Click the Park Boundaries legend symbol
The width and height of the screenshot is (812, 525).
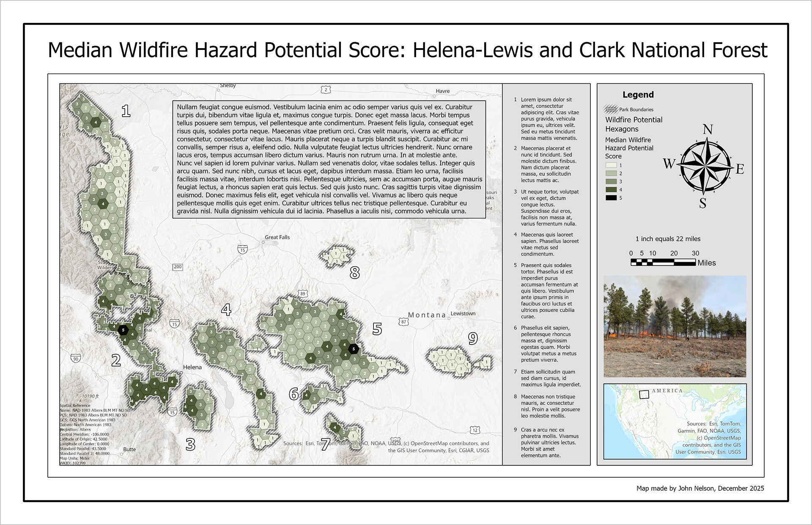point(611,109)
